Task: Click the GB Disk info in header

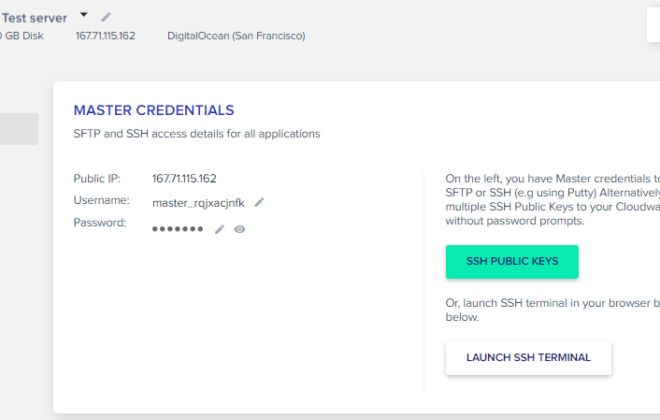Action: 21,36
